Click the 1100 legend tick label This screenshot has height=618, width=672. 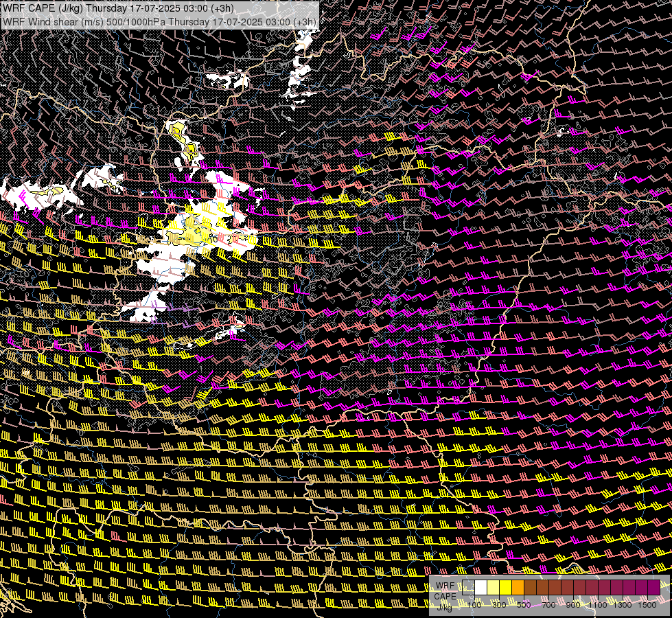point(597,605)
